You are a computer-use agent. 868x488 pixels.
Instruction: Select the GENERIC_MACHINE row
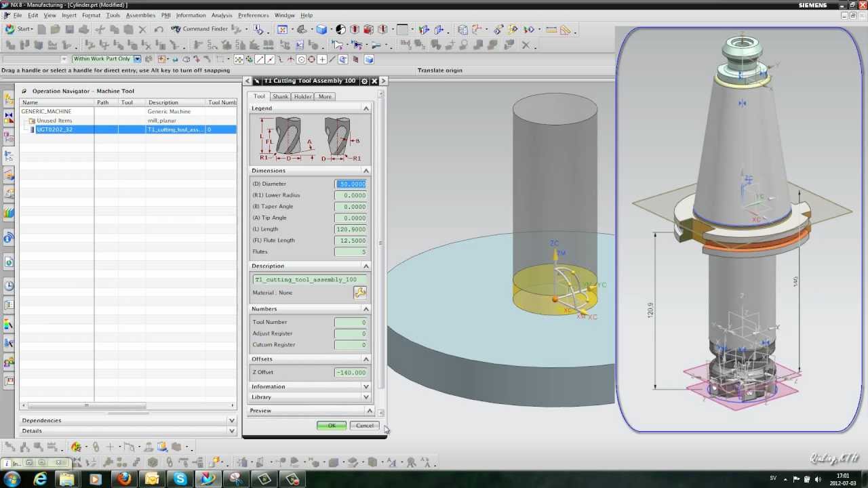tap(128, 111)
